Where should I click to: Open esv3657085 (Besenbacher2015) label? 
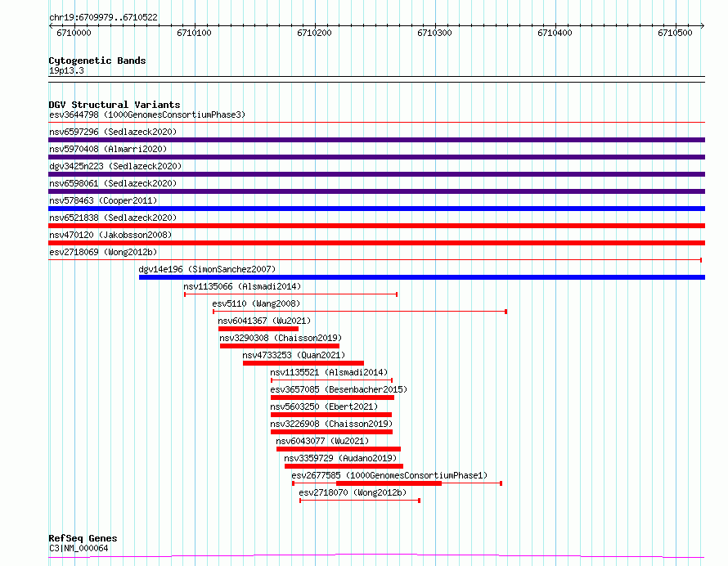[x=339, y=389]
